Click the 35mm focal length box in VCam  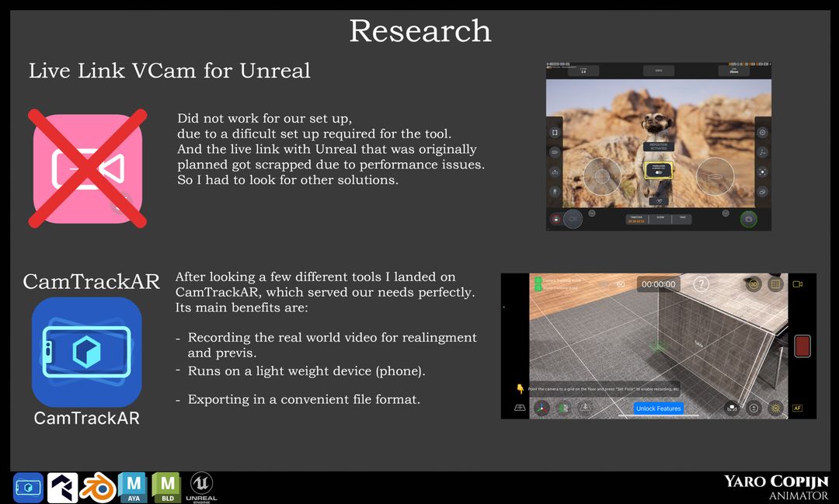pos(734,70)
